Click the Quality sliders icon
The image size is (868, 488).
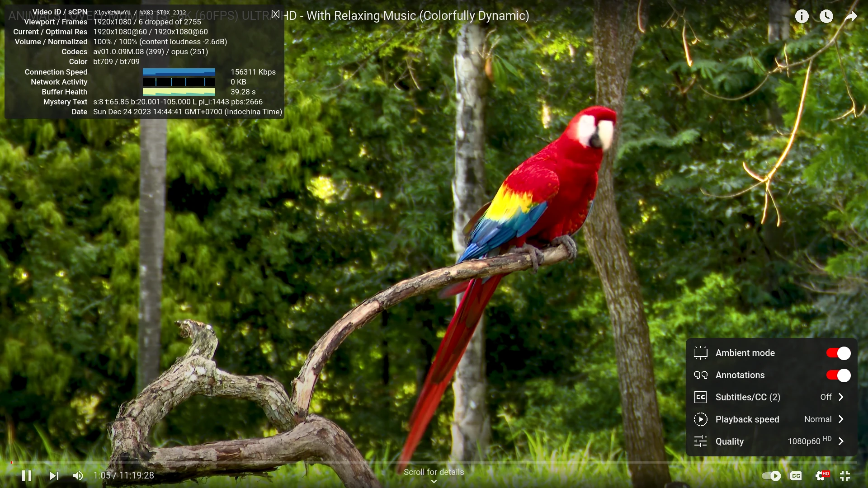[x=700, y=441]
